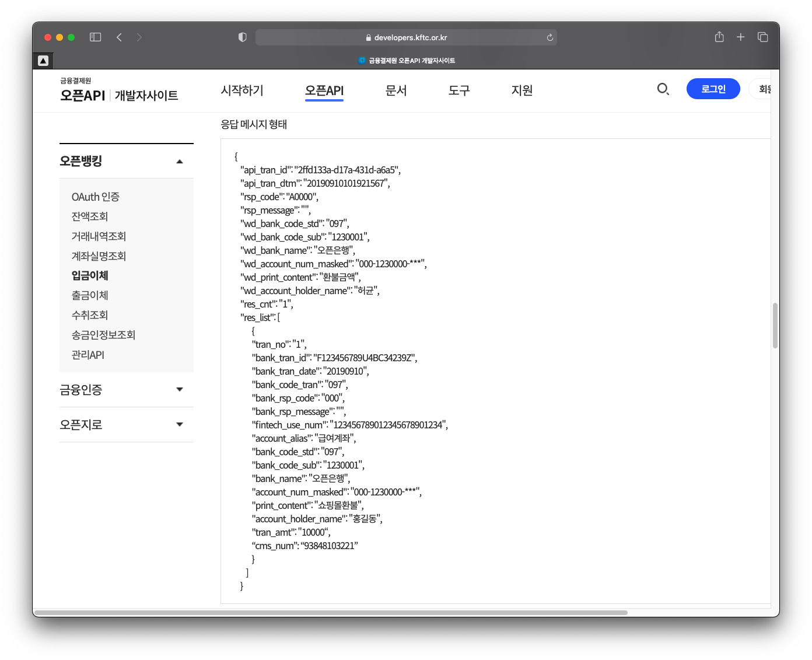Click the 금융인증 section heading
Screen dimensions: 812x660
(x=81, y=389)
